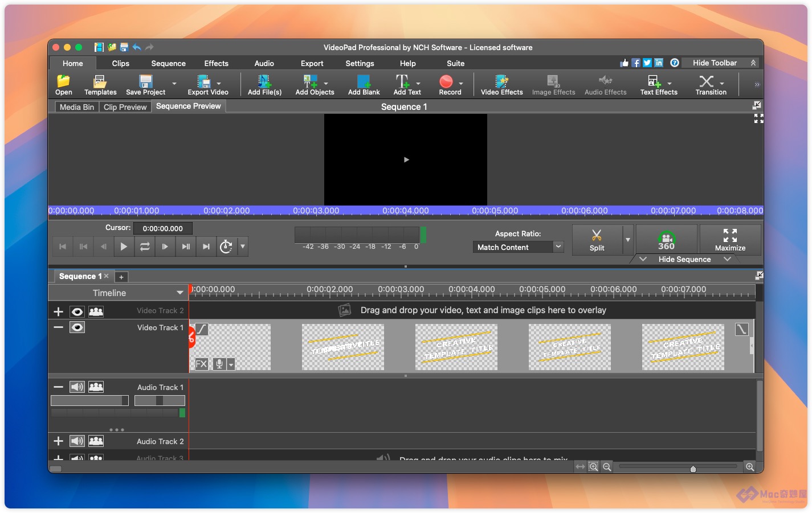
Task: Open Video Effects from the toolbar
Action: tap(501, 85)
